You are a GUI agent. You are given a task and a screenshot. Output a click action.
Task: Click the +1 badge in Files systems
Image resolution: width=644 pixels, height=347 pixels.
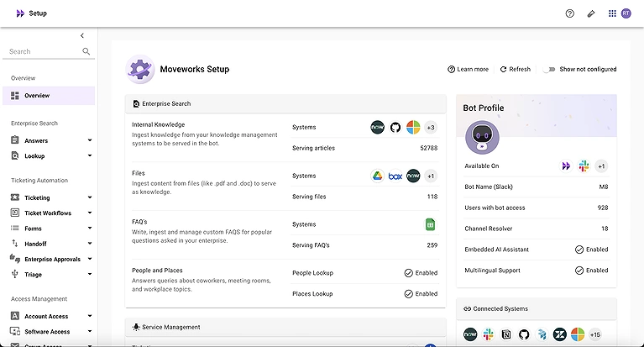[x=431, y=176]
